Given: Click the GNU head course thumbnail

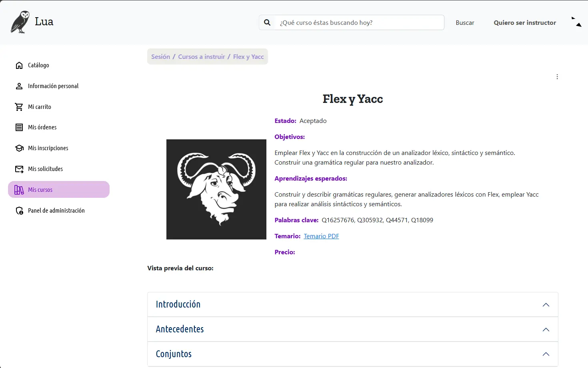Looking at the screenshot, I should tap(216, 189).
